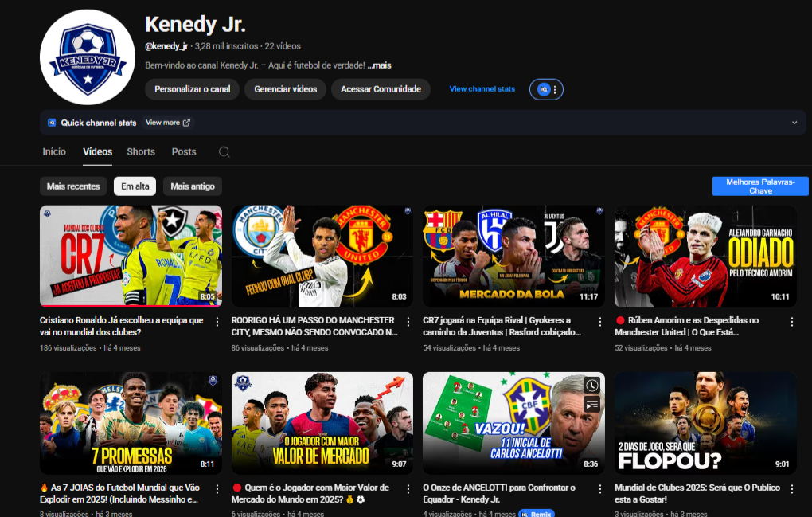Screen dimensions: 812x517
Task: Click the 'View channel stats' link
Action: tap(482, 89)
